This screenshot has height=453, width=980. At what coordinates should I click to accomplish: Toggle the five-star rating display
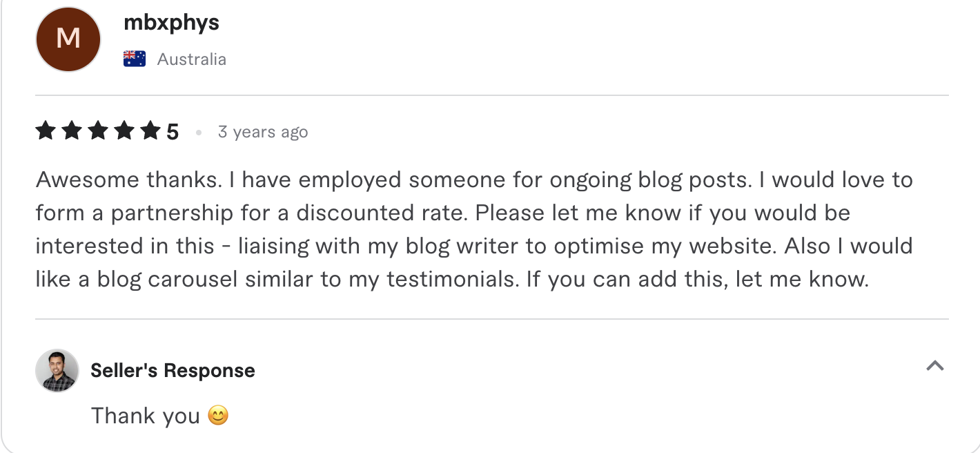pos(96,130)
